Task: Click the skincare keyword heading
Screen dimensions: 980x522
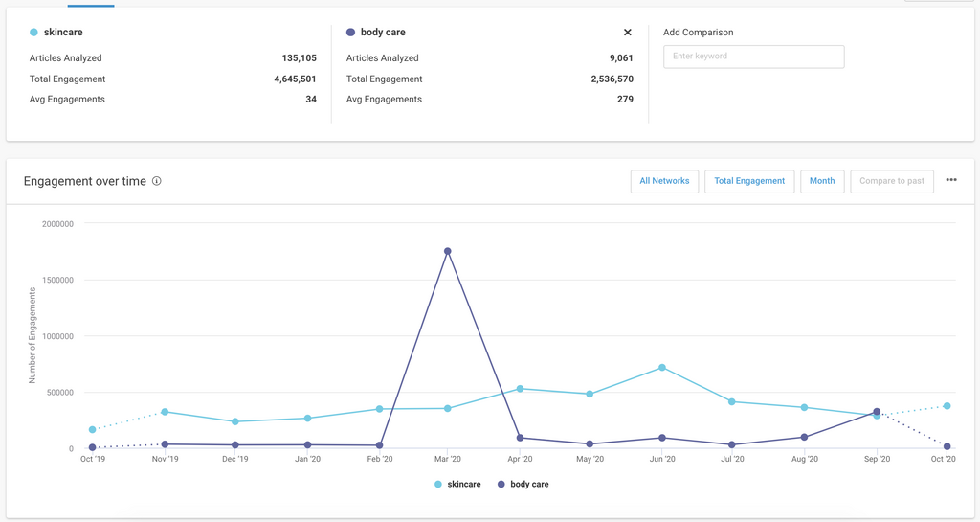Action: pyautogui.click(x=63, y=33)
